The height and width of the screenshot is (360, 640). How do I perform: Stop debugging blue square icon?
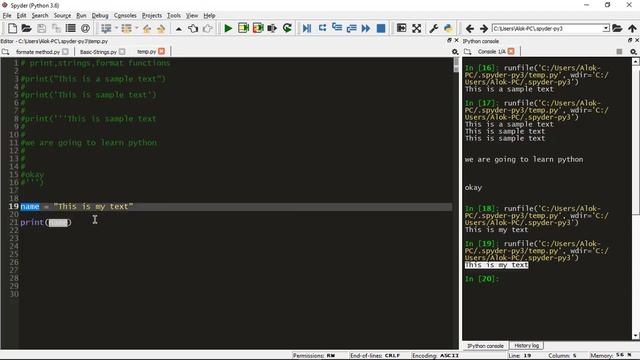pyautogui.click(x=380, y=28)
